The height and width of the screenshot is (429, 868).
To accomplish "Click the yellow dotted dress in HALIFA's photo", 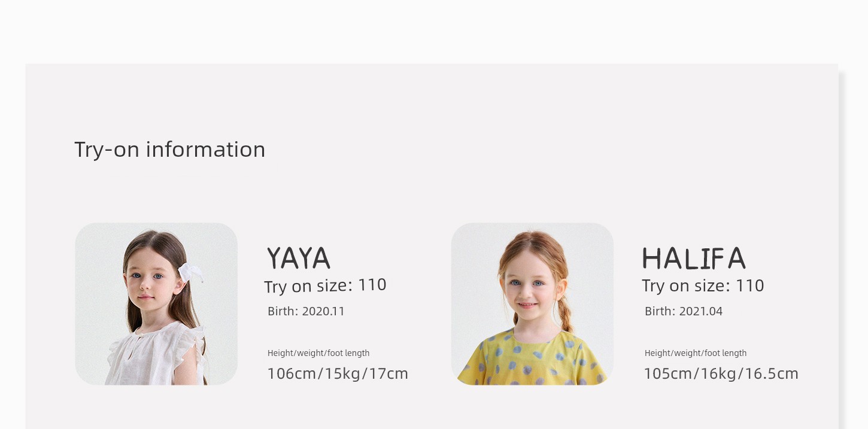I will coord(533,359).
